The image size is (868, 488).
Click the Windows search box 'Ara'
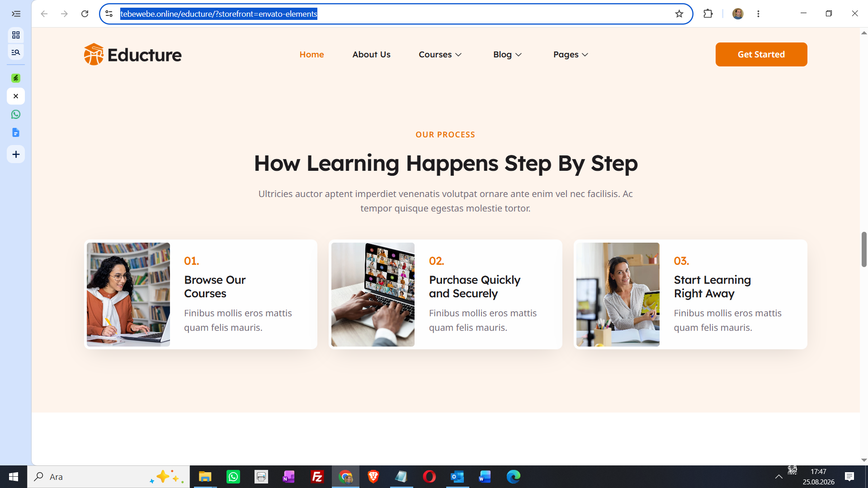coord(108,477)
